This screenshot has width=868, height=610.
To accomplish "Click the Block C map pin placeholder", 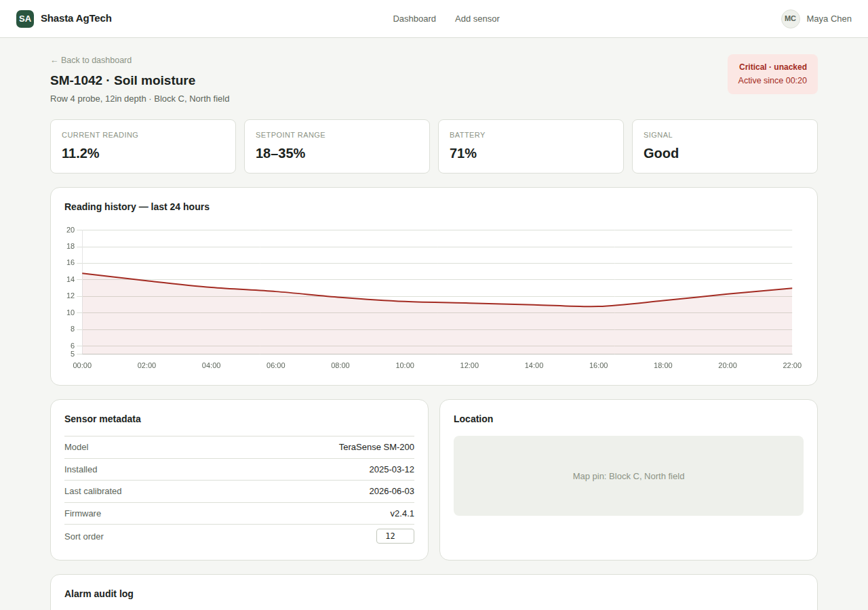I will 629,476.
